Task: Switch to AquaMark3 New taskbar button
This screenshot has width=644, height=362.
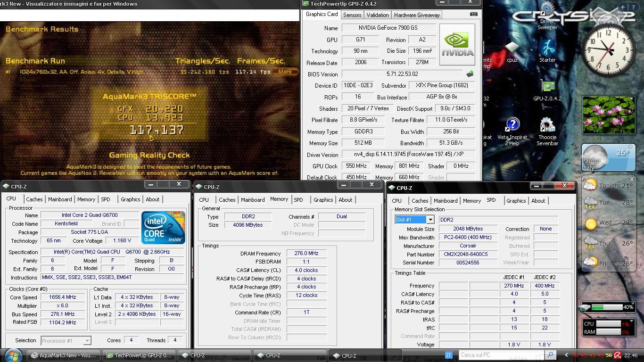Action: point(64,355)
